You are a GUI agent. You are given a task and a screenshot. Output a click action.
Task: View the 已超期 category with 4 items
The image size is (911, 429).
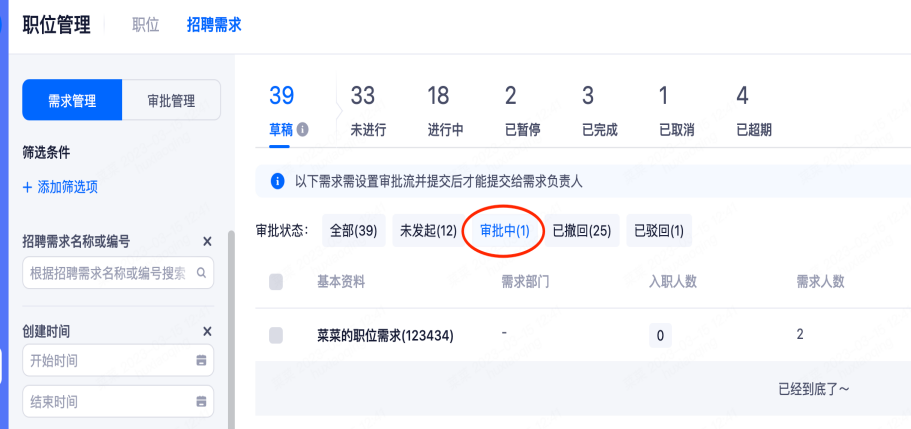click(x=753, y=110)
